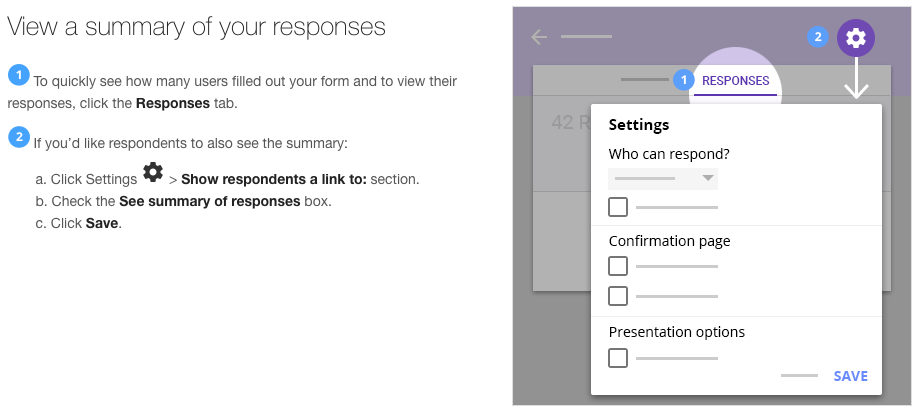Click the blue step 1 badge beside the Responses tab

[683, 80]
